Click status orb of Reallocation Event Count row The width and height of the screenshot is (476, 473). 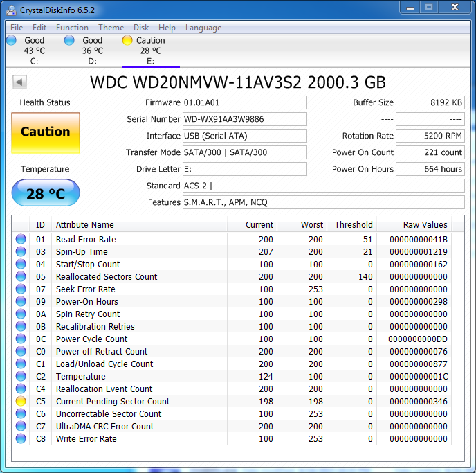coord(21,389)
